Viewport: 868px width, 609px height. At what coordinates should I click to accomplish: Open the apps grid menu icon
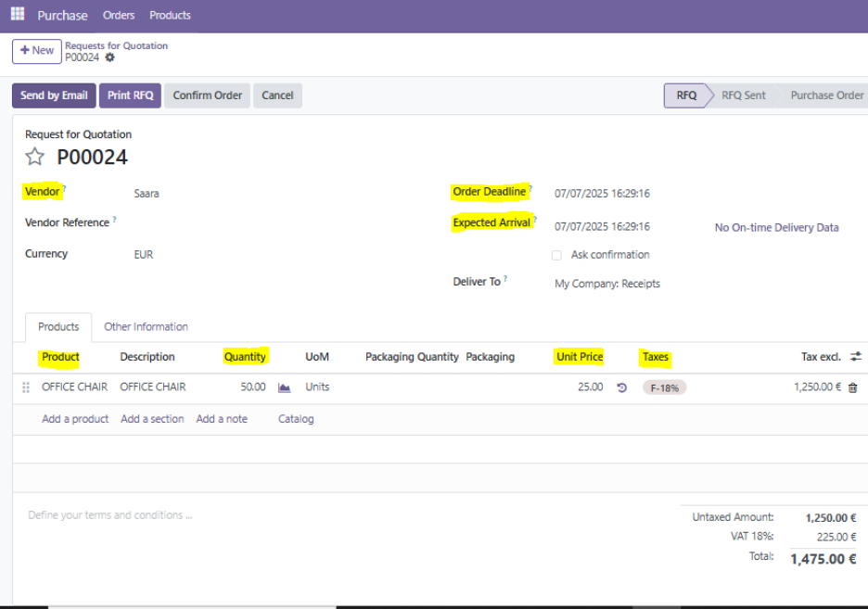click(x=18, y=14)
